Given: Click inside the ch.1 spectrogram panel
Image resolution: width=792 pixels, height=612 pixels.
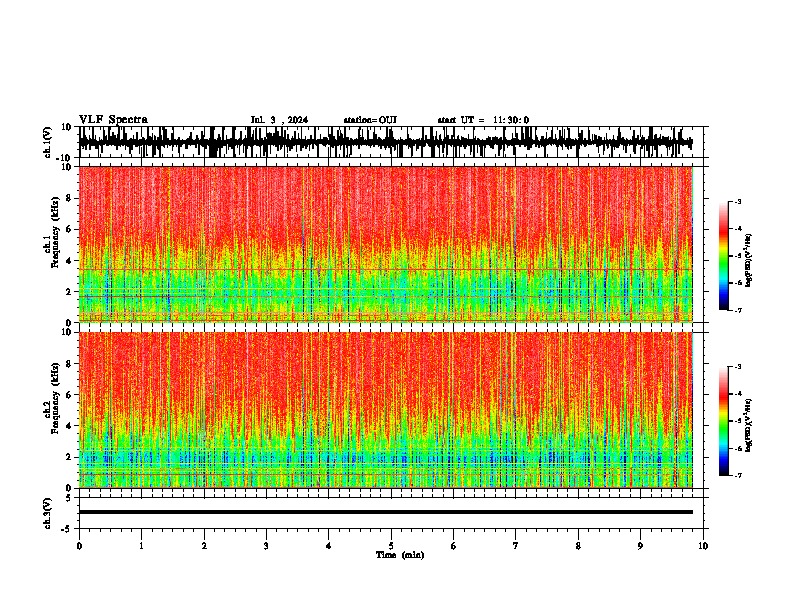Looking at the screenshot, I should 385,244.
